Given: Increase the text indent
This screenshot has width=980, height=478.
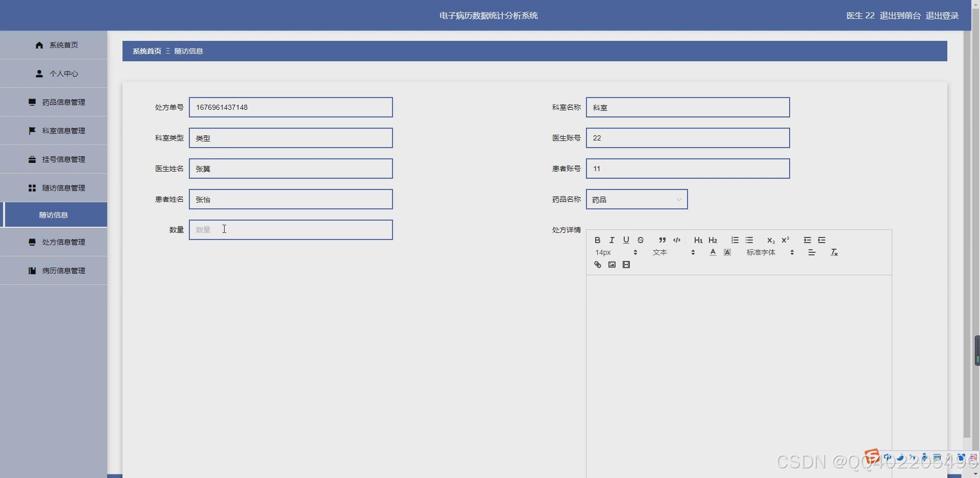Looking at the screenshot, I should click(x=821, y=240).
